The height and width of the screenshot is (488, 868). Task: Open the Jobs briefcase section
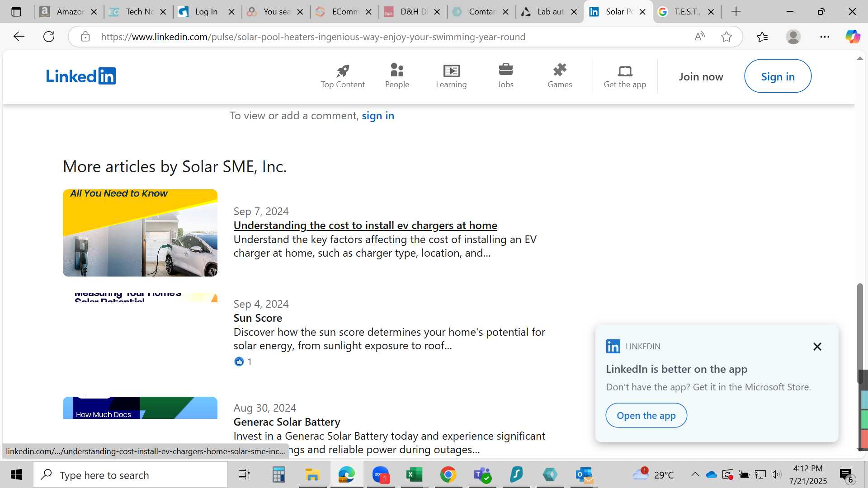tap(505, 76)
